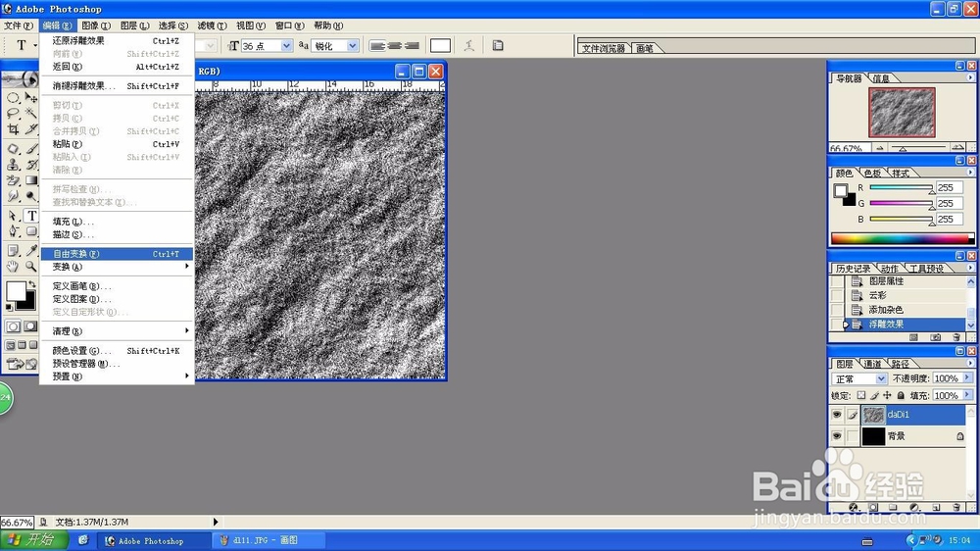This screenshot has width=980, height=551.
Task: Switch to d111.JPG 画图 taskbar window
Action: [269, 540]
